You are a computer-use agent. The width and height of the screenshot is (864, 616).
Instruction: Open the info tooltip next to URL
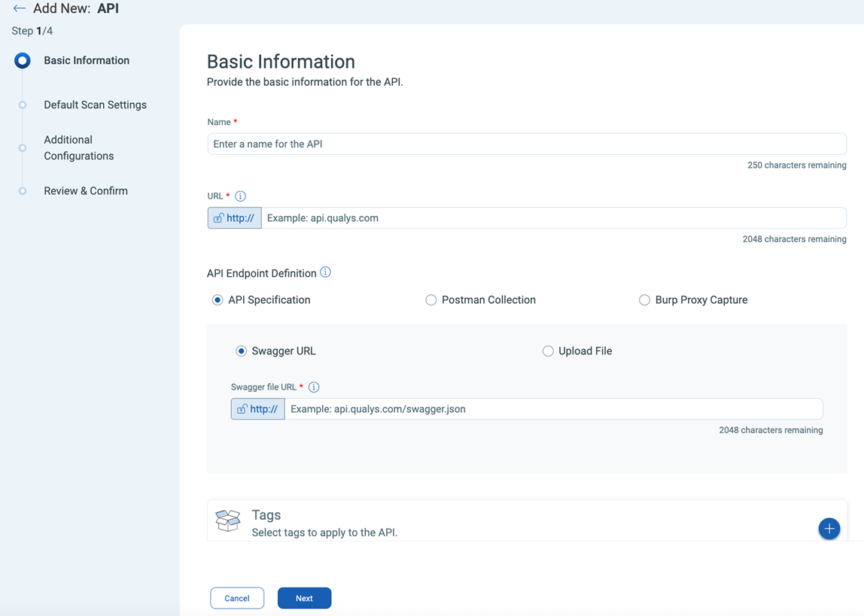tap(240, 196)
